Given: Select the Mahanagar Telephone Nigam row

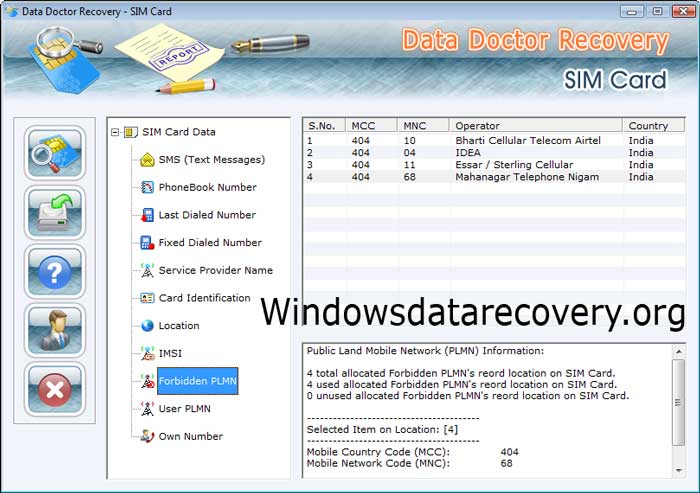Looking at the screenshot, I should 494,177.
